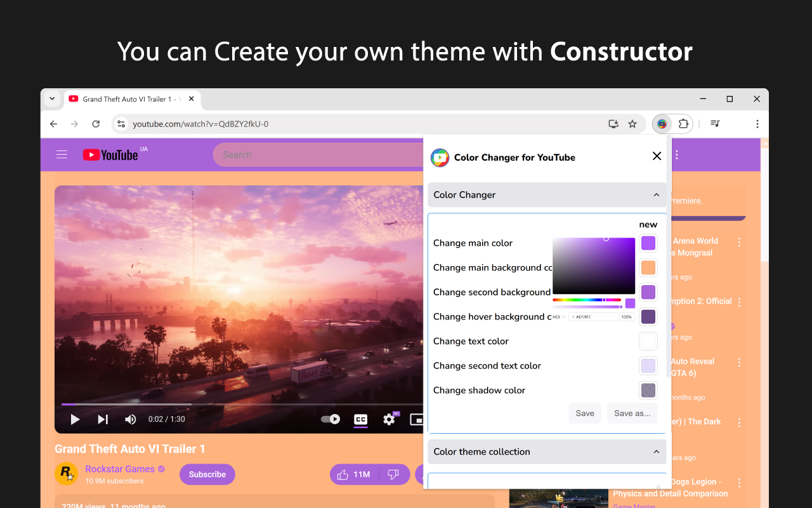Activate miniplayer mode in the video player
This screenshot has width=812, height=508.
(417, 419)
